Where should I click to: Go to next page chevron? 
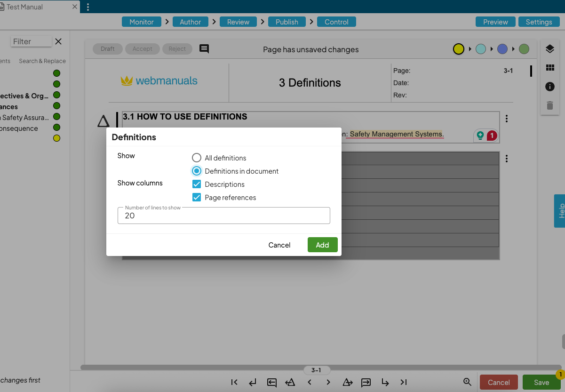click(x=328, y=382)
